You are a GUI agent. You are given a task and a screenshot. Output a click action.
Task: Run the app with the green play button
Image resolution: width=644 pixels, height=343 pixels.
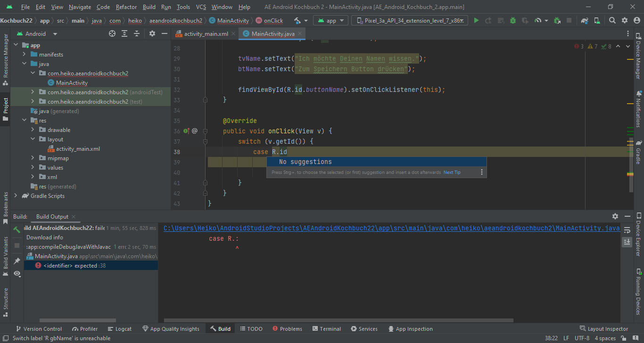coord(476,21)
